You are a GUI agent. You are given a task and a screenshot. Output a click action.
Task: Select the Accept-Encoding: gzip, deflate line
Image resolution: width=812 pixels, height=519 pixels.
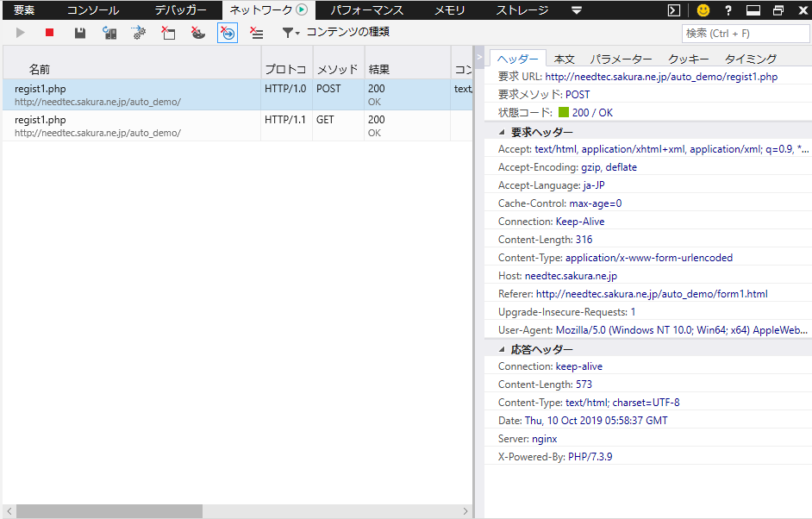[648, 166]
